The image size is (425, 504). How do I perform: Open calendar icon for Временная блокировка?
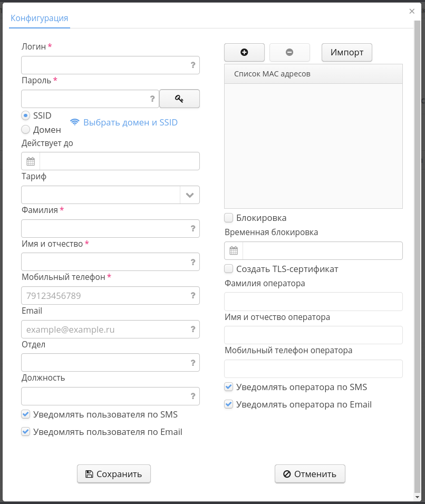pos(234,251)
